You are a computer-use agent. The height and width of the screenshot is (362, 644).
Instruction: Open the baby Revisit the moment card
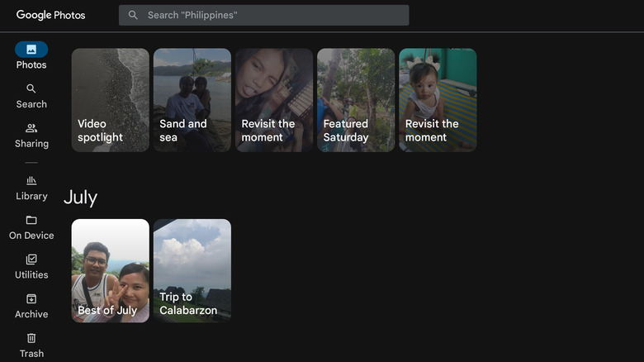click(x=438, y=100)
